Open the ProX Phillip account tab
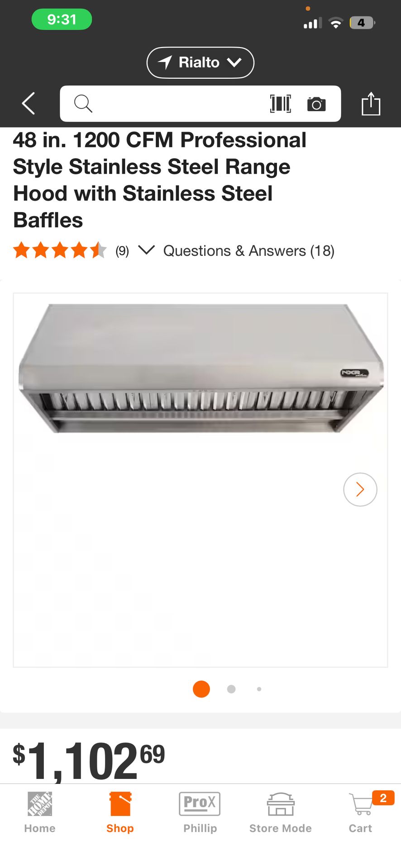 (200, 813)
